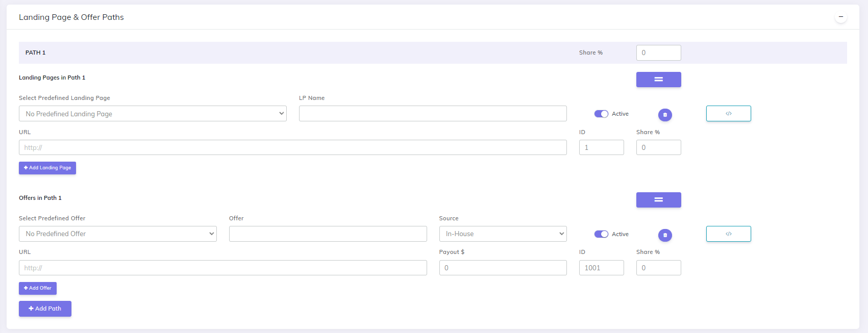The height and width of the screenshot is (333, 868).
Task: Collapse the Landing Page & Offer Paths panel
Action: (840, 17)
